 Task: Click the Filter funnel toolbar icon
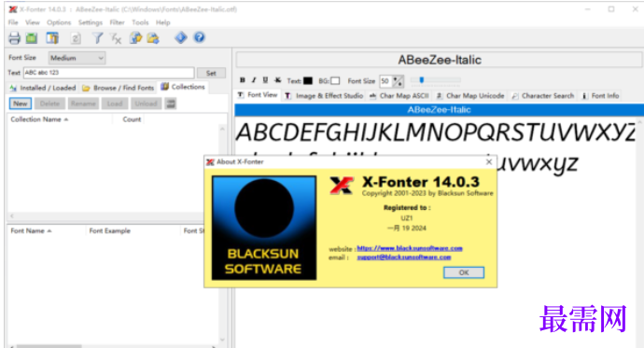tap(97, 38)
